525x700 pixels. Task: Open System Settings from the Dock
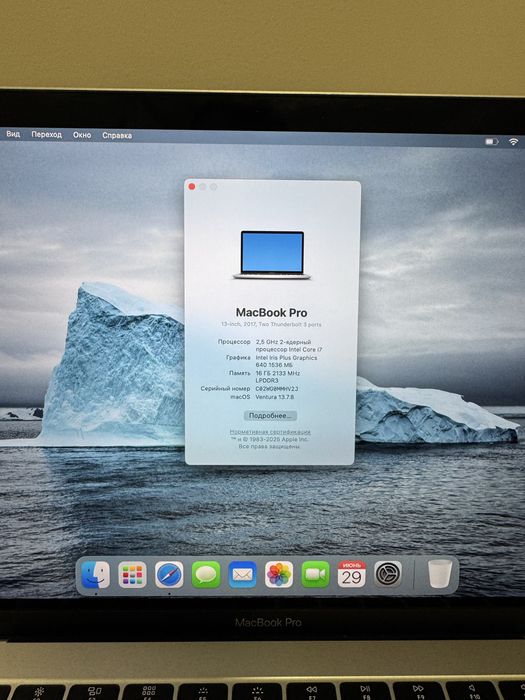pyautogui.click(x=388, y=574)
